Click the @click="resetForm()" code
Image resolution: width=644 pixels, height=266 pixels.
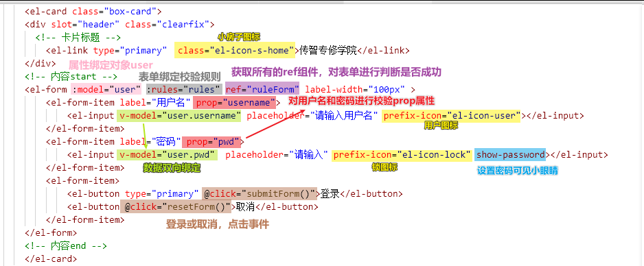tap(177, 206)
